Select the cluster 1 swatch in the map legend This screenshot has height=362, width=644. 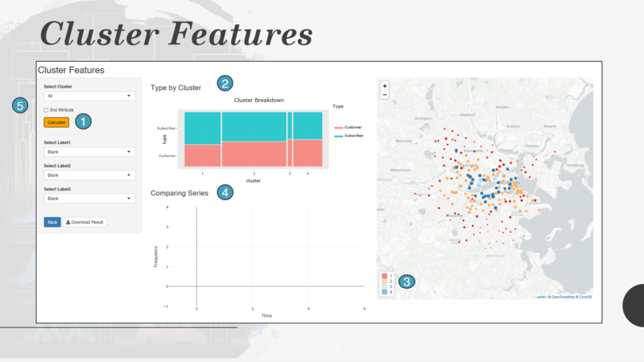pos(385,276)
